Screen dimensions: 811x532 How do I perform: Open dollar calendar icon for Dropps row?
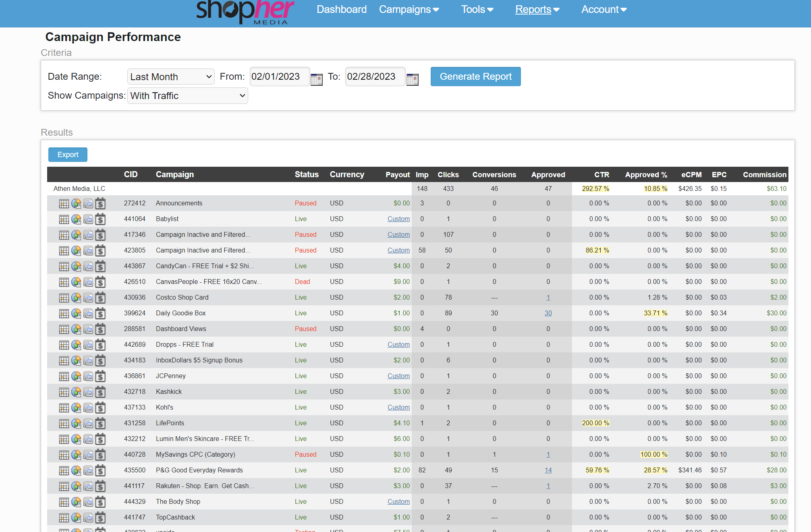(x=100, y=345)
